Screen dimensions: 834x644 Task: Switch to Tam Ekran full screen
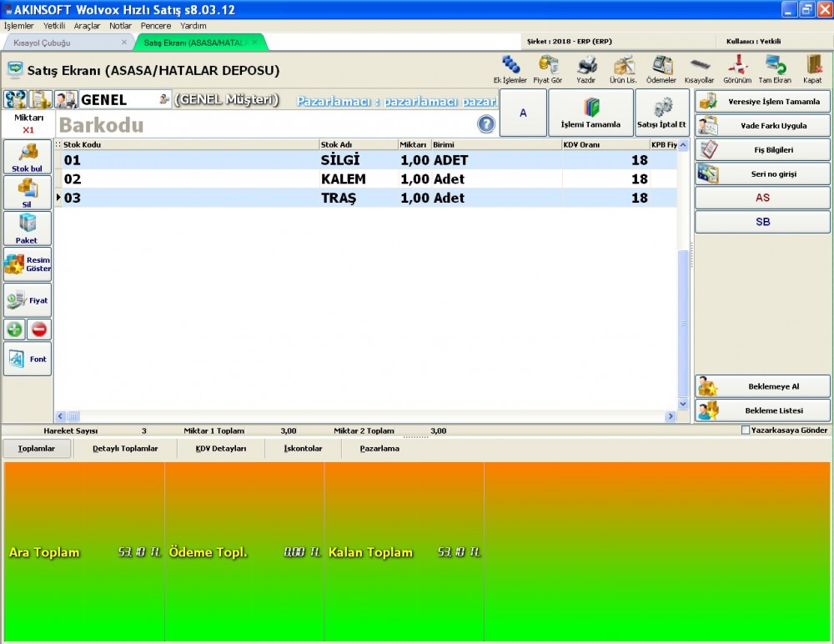(x=775, y=70)
